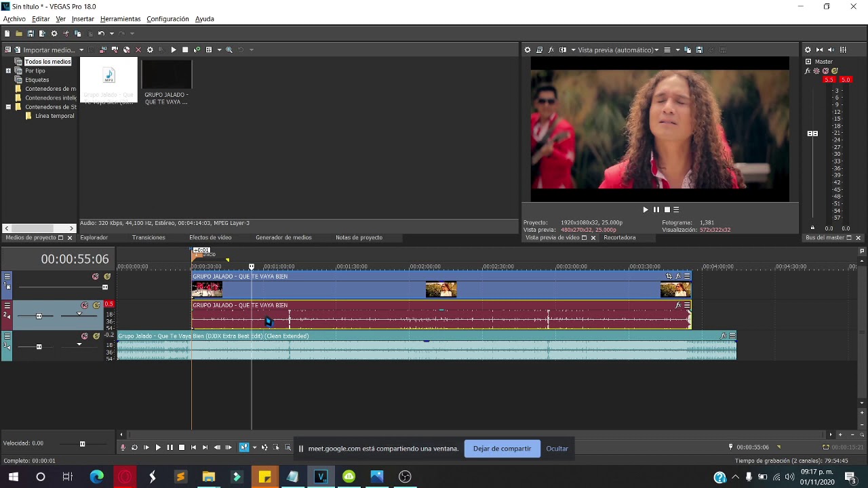Click Dejar de compartir button
Image resolution: width=868 pixels, height=488 pixels.
coord(502,448)
